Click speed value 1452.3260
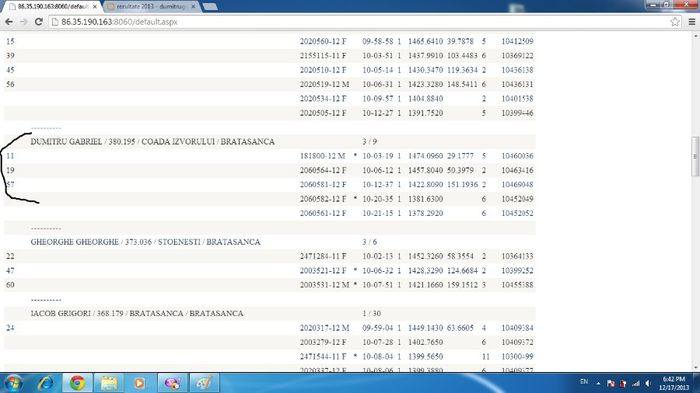The height and width of the screenshot is (393, 700). pyautogui.click(x=425, y=256)
